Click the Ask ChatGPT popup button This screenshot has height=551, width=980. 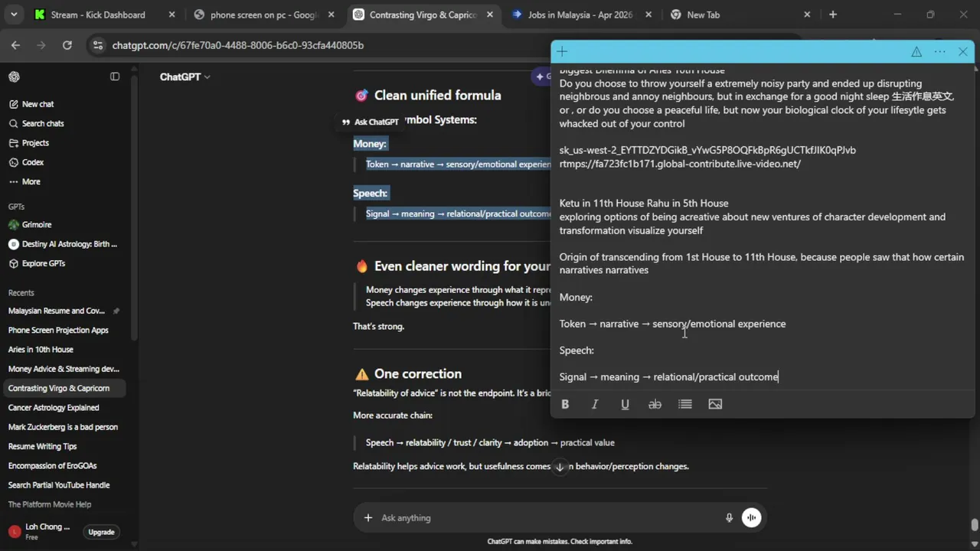pos(370,122)
